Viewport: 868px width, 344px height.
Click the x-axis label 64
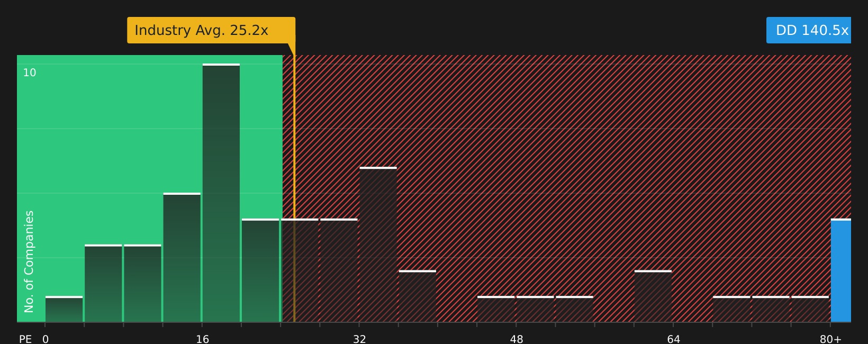point(674,339)
